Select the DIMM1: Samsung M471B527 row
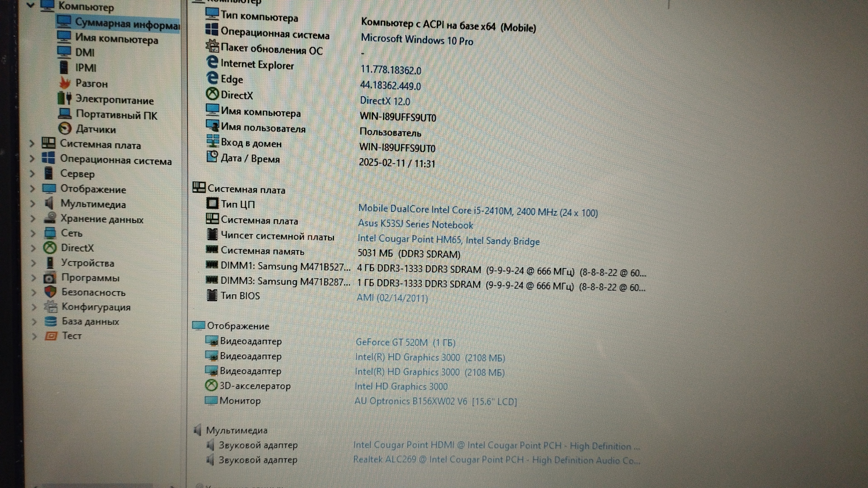Viewport: 868px width, 488px height. [425, 268]
